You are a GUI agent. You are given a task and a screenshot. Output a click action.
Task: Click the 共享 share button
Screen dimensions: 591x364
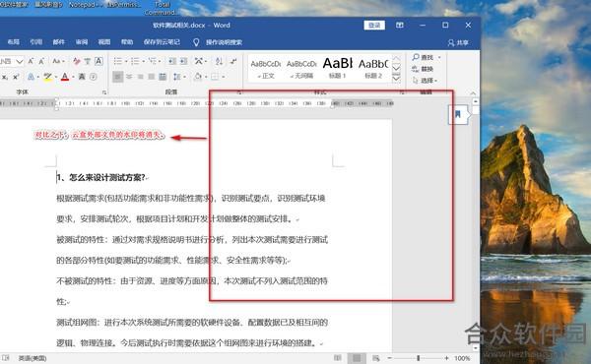pos(458,42)
